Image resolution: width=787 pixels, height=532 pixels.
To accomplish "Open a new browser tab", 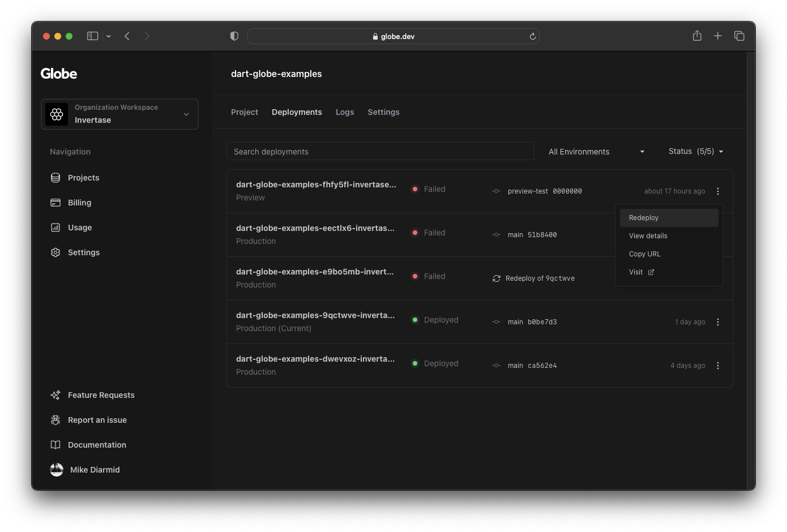I will 718,36.
